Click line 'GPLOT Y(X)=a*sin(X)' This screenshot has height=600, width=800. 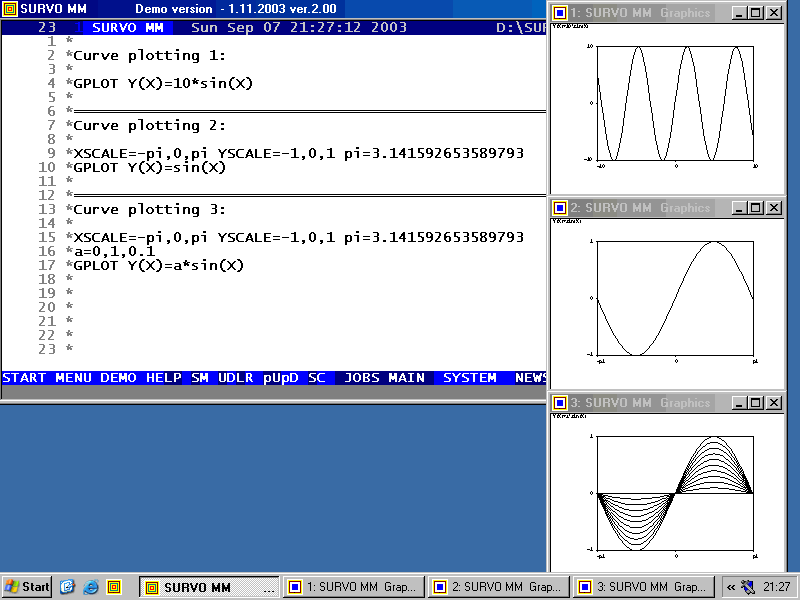click(x=159, y=265)
